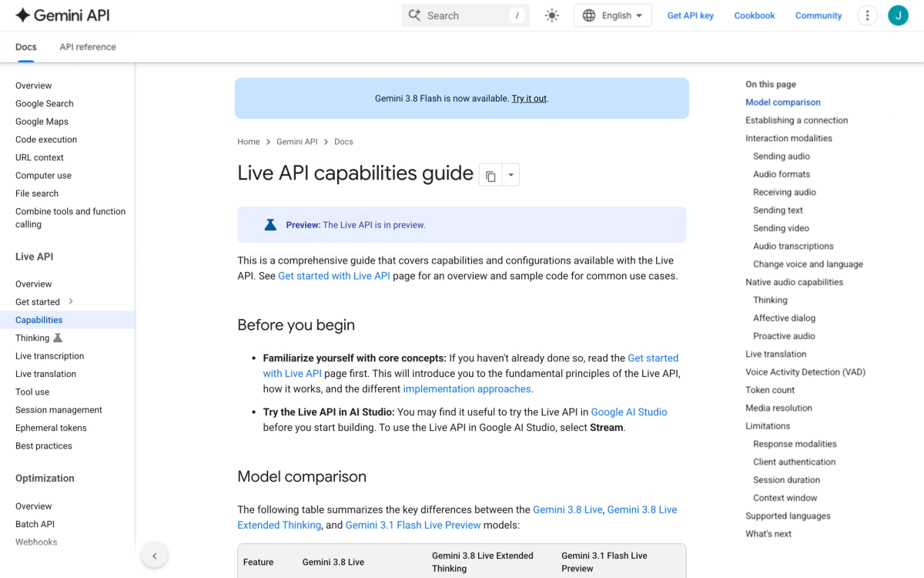924x578 pixels.
Task: Jump to Media resolution section
Action: point(778,408)
